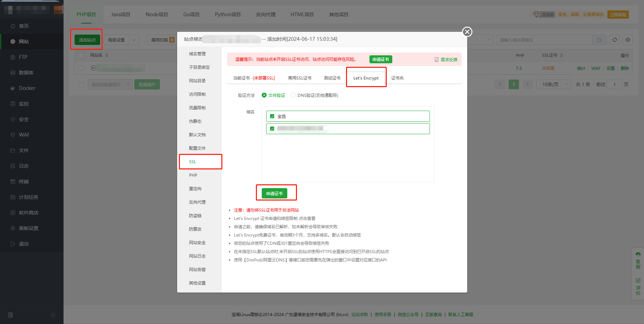Viewport: 644px width, 324px height.
Task: Close the site modification dialog
Action: 467,32
